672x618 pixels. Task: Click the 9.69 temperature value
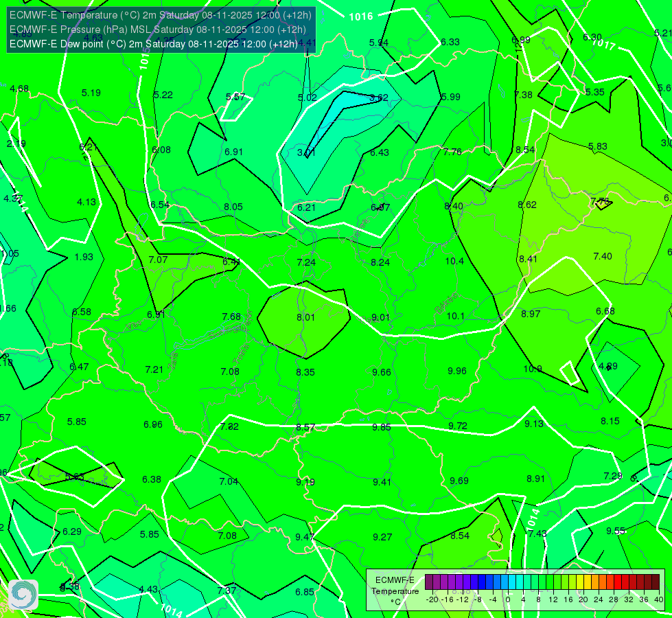(x=459, y=481)
